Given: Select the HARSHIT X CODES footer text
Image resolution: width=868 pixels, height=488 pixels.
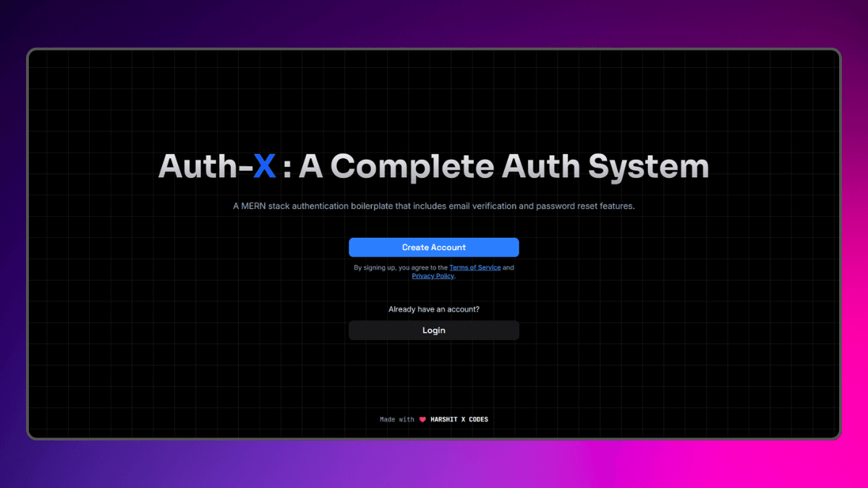Looking at the screenshot, I should pos(460,419).
